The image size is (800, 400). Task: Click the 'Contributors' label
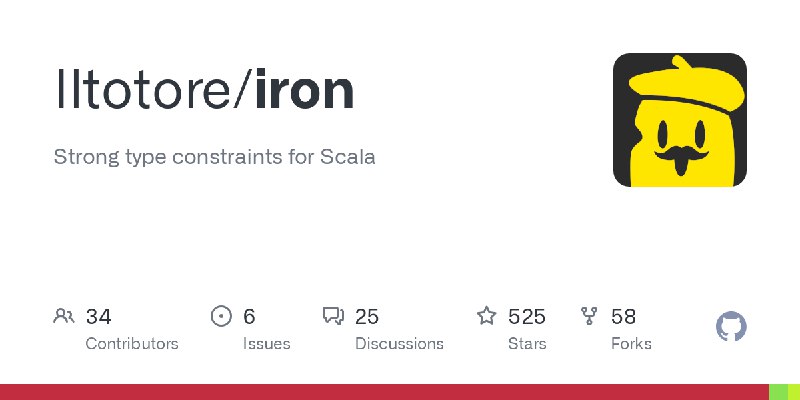132,344
